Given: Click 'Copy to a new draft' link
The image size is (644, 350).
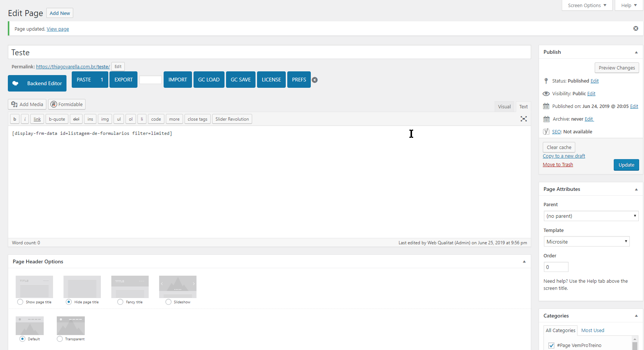Looking at the screenshot, I should 564,156.
